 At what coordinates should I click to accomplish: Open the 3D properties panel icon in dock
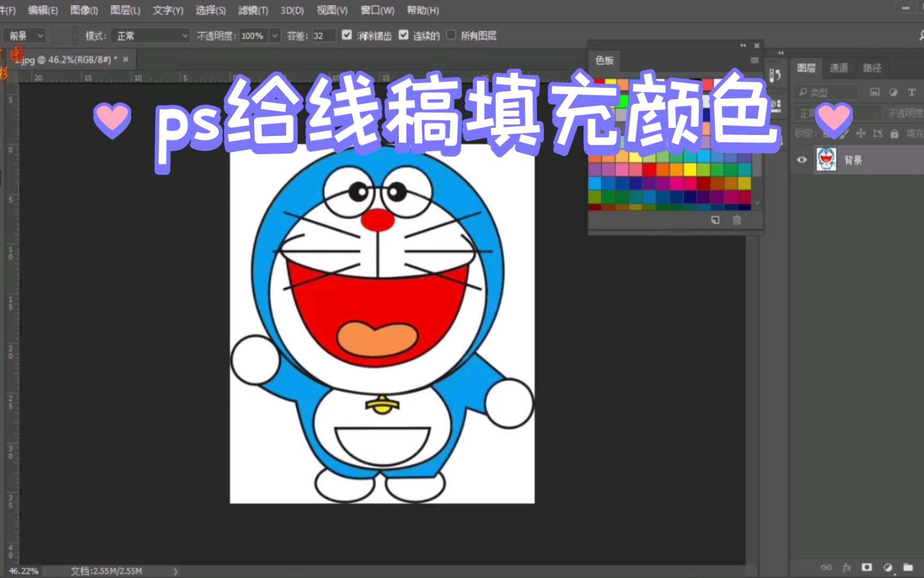click(x=775, y=105)
